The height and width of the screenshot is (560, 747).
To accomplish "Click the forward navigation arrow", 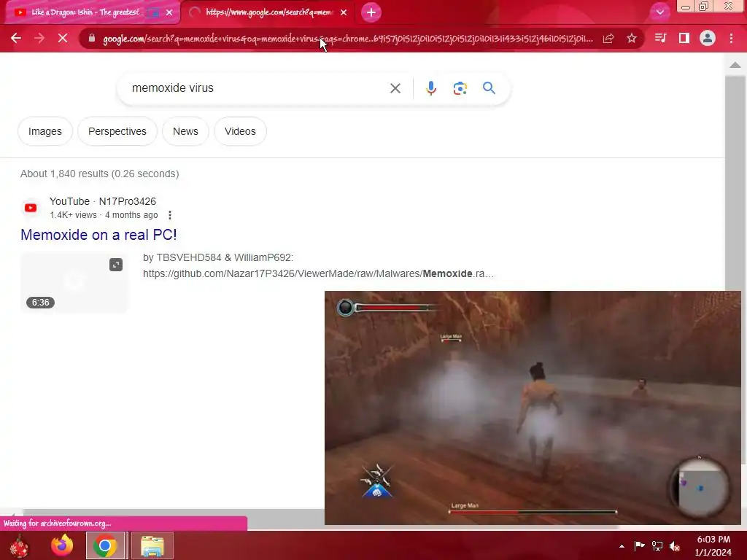I will (x=39, y=38).
